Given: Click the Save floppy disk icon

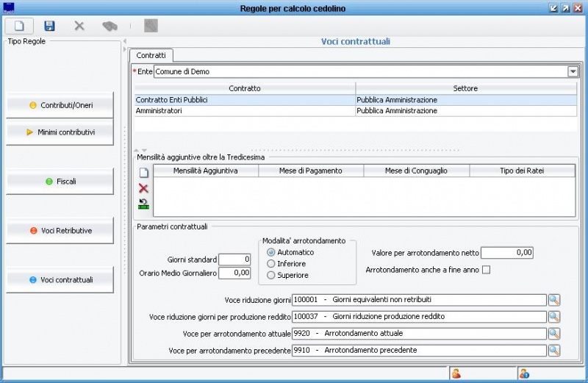Looking at the screenshot, I should 50,26.
